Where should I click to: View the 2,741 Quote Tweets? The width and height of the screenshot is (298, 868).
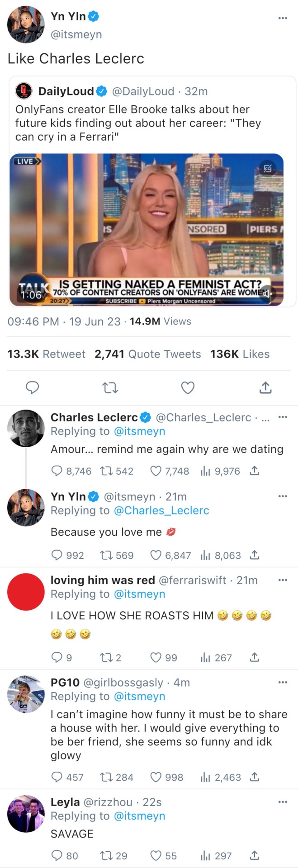pyautogui.click(x=147, y=354)
